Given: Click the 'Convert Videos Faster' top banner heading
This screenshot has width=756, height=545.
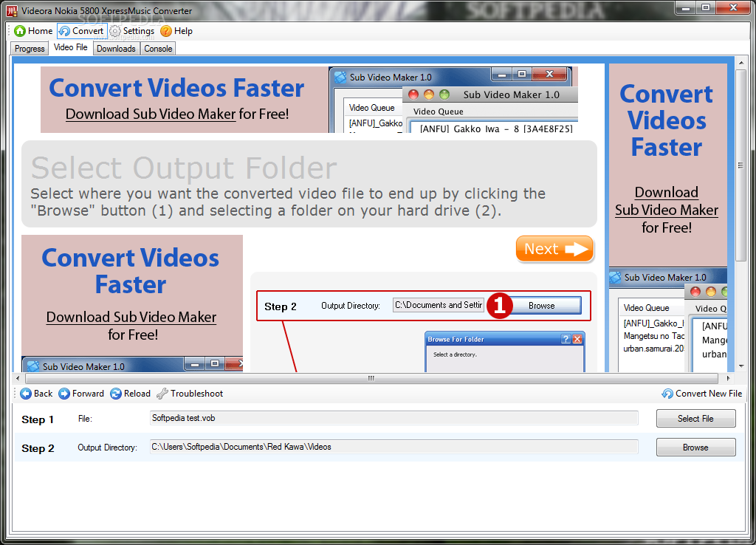Looking at the screenshot, I should point(176,89).
